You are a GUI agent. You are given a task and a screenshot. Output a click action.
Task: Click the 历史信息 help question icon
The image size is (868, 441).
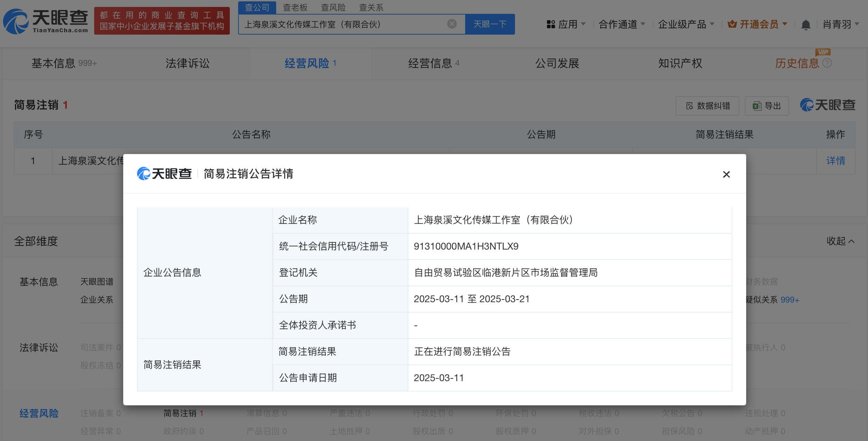[827, 63]
